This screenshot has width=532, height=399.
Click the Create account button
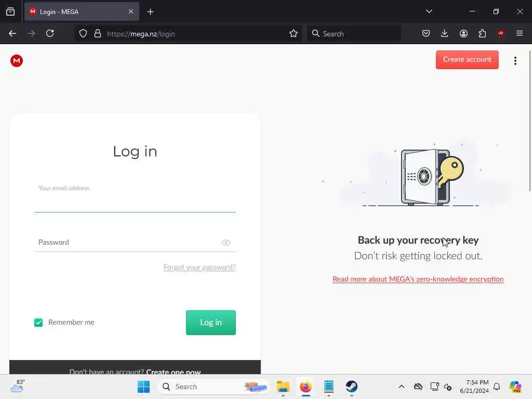pos(467,60)
